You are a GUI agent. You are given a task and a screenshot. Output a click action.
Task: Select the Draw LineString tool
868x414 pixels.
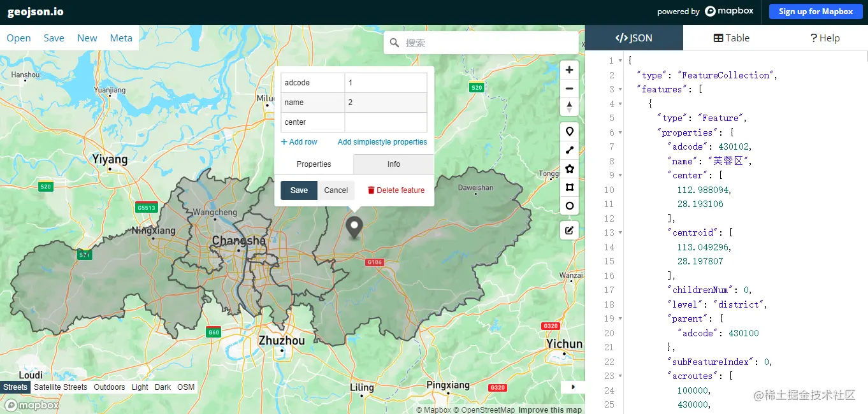[569, 150]
